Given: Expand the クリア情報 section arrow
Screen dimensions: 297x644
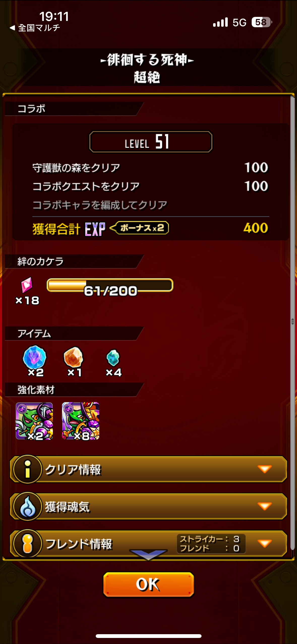Looking at the screenshot, I should tap(265, 469).
